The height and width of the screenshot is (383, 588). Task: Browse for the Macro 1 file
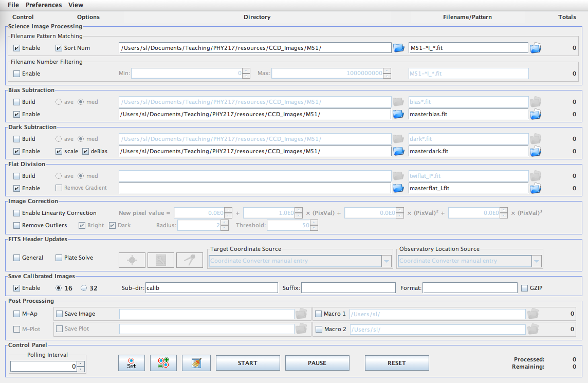533,314
